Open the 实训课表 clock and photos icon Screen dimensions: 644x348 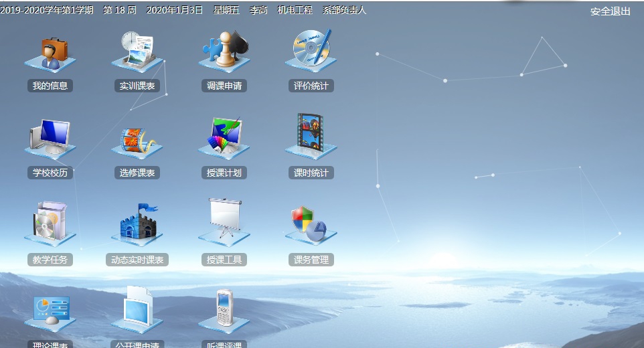[137, 52]
